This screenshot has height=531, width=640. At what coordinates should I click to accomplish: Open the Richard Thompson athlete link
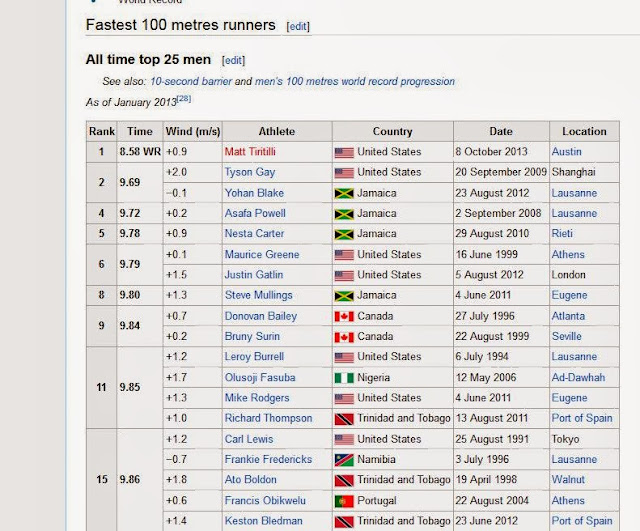pyautogui.click(x=269, y=418)
